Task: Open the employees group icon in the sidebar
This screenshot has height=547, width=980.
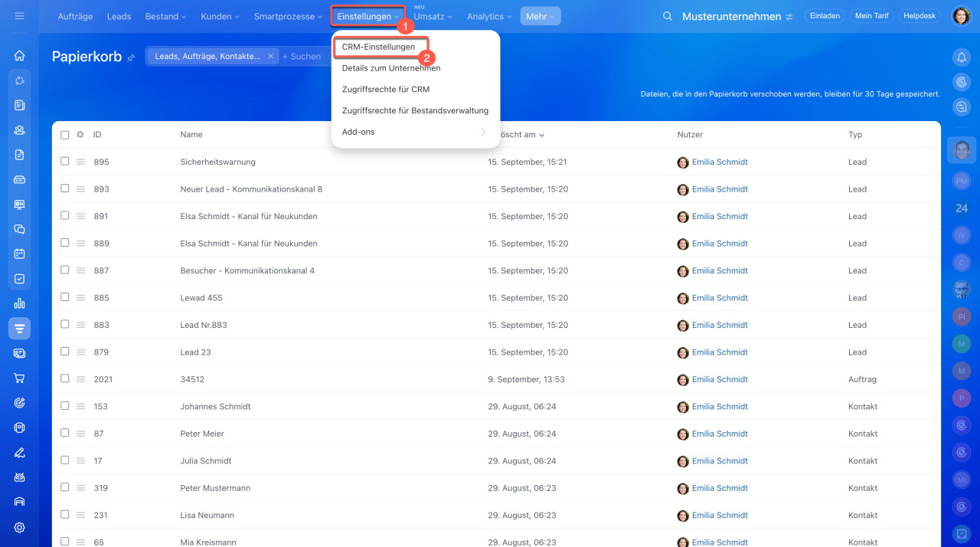Action: coord(20,130)
